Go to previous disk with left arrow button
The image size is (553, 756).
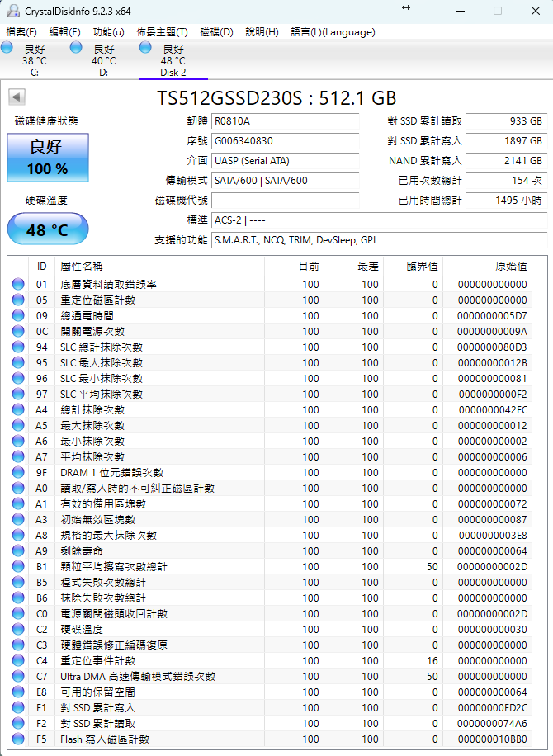[17, 97]
